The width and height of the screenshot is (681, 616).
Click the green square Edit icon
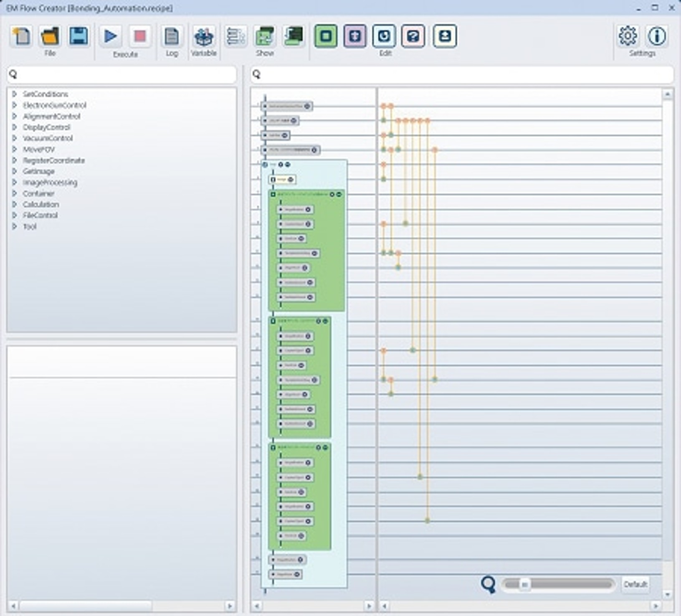pyautogui.click(x=326, y=36)
